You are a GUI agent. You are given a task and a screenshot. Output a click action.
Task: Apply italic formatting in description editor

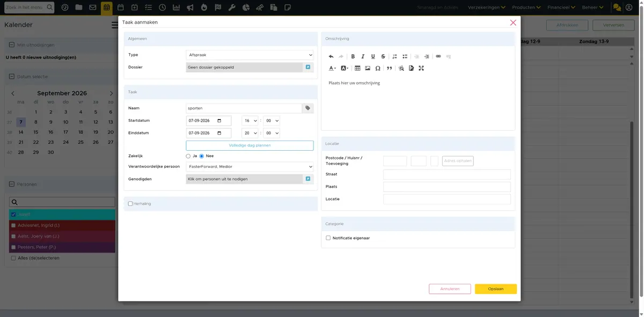pyautogui.click(x=363, y=56)
